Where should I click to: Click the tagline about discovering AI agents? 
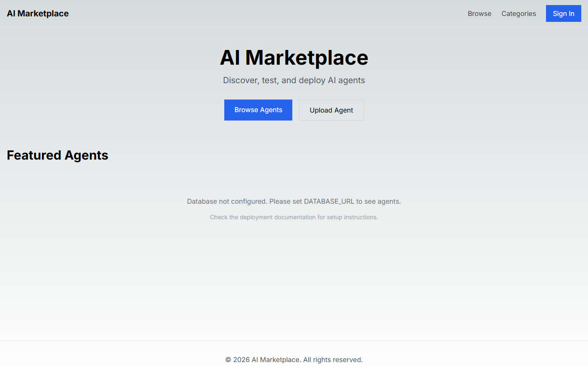click(294, 80)
